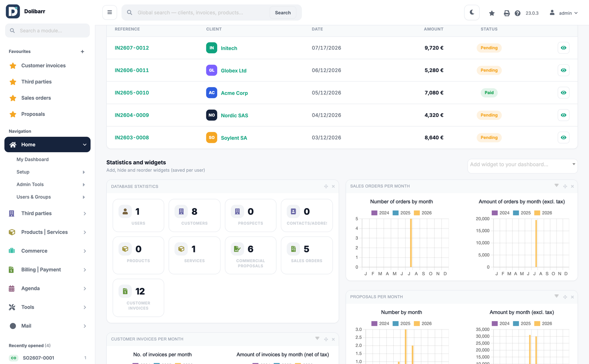589x364 pixels.
Task: Open the Commercial Proposals statistics card
Action: point(250,255)
